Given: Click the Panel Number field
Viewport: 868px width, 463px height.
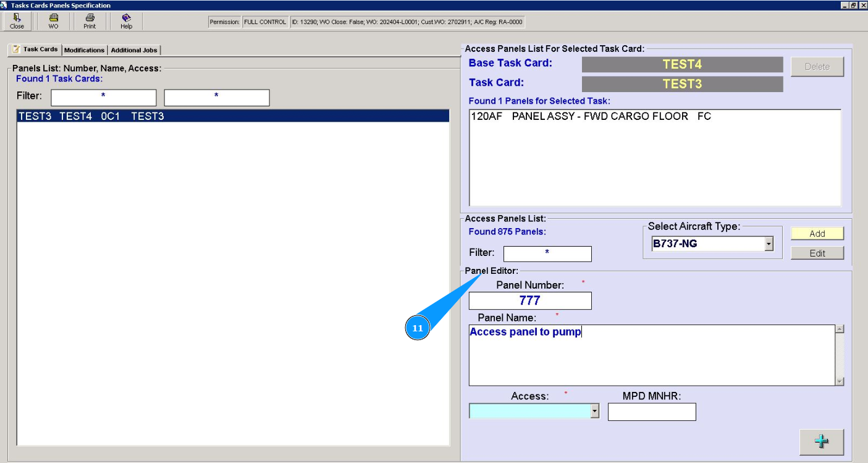Looking at the screenshot, I should click(x=530, y=300).
